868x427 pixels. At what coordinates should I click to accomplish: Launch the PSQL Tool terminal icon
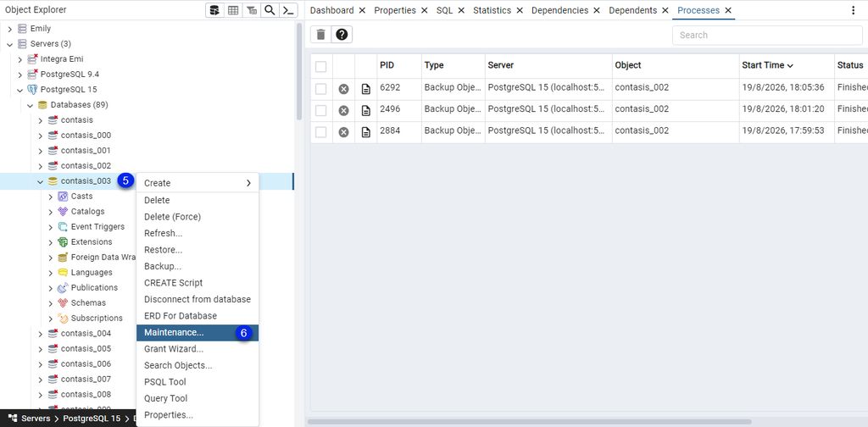point(288,10)
